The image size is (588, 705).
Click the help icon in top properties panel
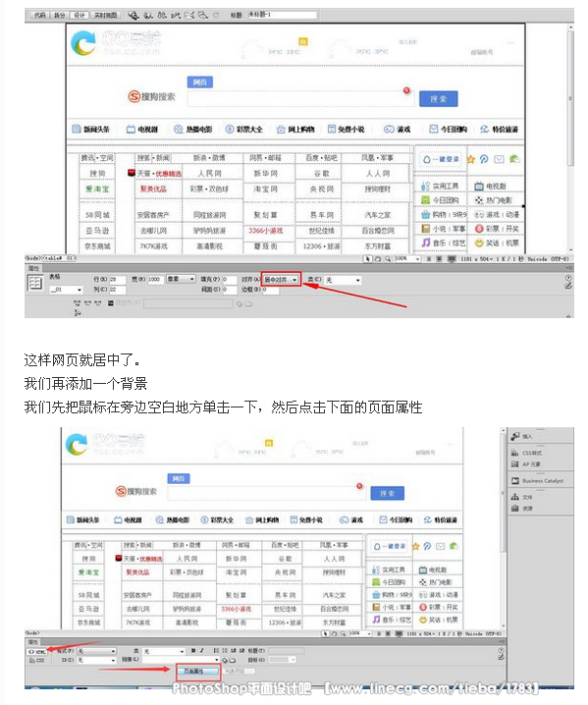pos(568,278)
